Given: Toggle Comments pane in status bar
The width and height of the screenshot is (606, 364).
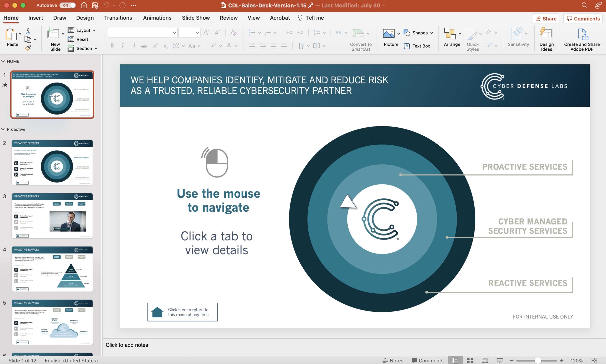Looking at the screenshot, I should (x=427, y=360).
